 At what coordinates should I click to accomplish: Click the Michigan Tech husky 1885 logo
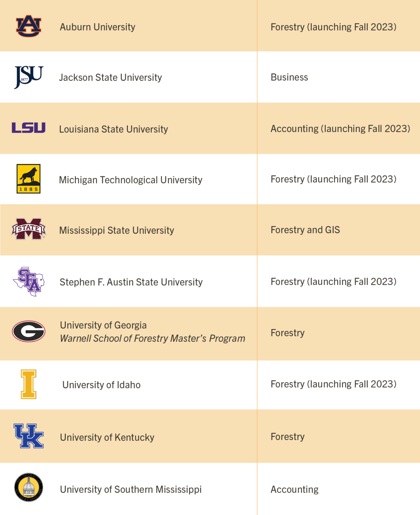(x=29, y=179)
